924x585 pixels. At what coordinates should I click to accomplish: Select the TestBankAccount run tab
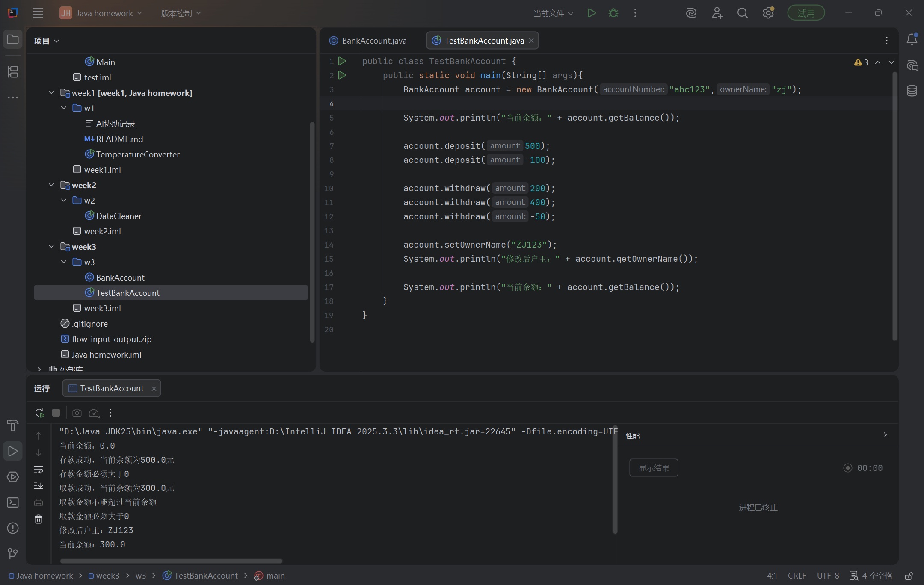(112, 388)
